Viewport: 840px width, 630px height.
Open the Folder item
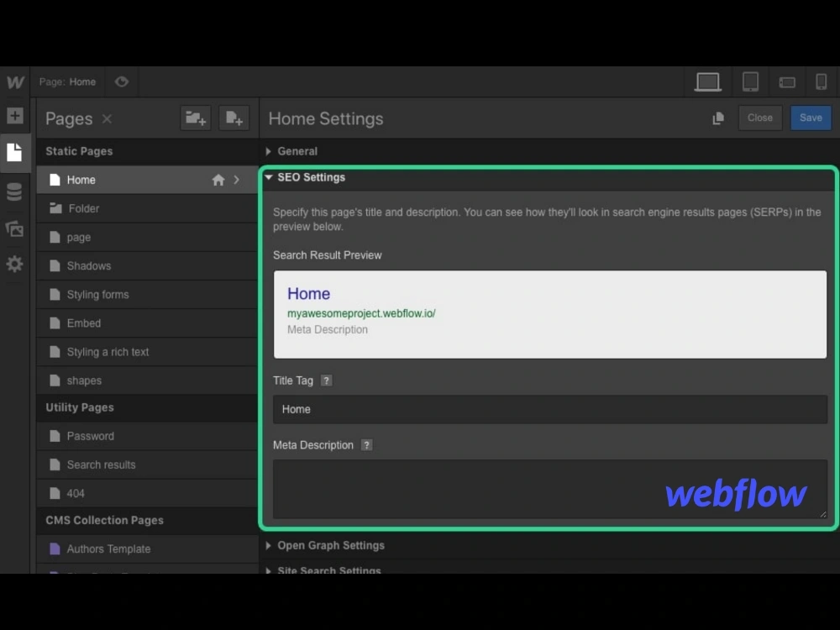click(x=147, y=208)
